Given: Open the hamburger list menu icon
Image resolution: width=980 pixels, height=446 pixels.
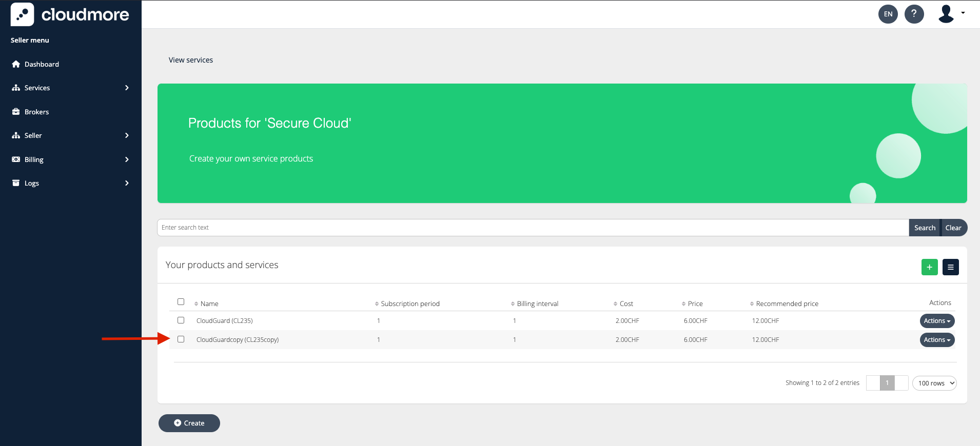Looking at the screenshot, I should pos(950,267).
